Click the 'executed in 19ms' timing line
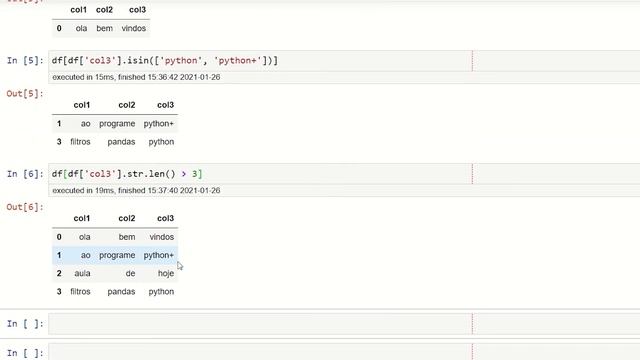The width and height of the screenshot is (640, 360). coord(136,191)
